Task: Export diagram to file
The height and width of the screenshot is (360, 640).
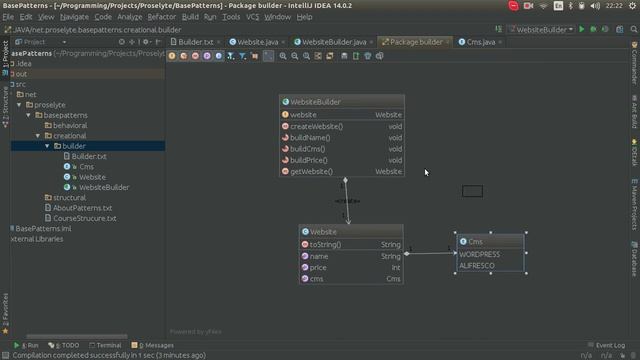Action: (x=356, y=56)
